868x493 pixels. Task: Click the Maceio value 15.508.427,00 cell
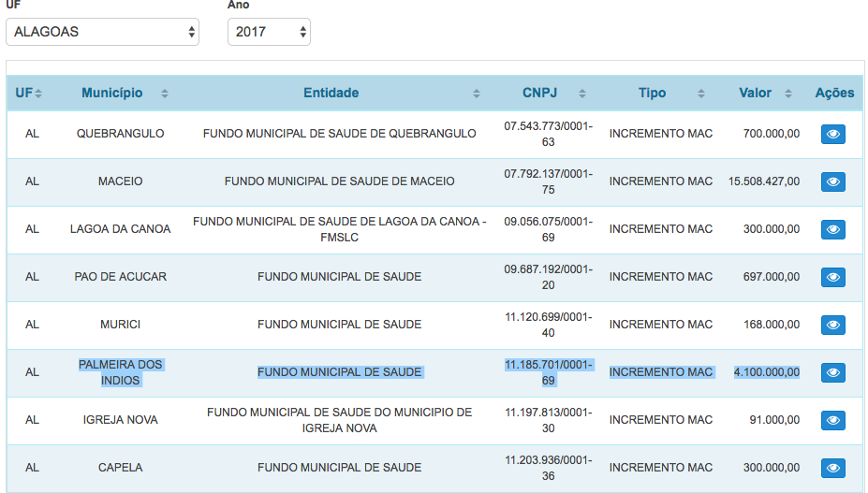(x=764, y=181)
